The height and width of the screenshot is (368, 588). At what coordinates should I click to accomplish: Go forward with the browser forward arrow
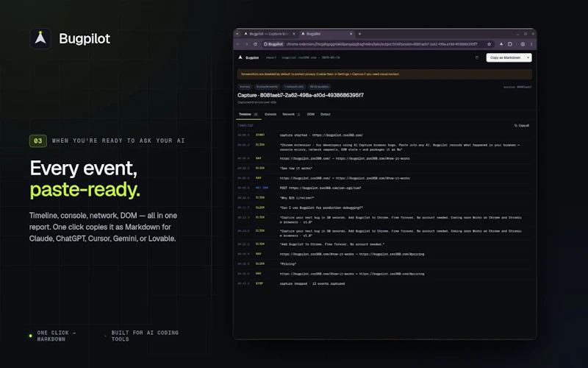coord(246,44)
